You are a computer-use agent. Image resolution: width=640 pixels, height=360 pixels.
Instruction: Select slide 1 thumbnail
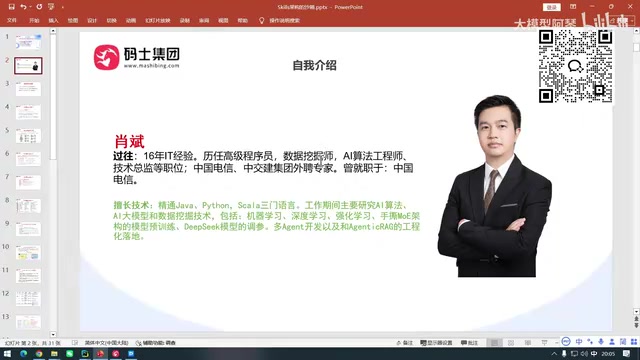tap(28, 42)
